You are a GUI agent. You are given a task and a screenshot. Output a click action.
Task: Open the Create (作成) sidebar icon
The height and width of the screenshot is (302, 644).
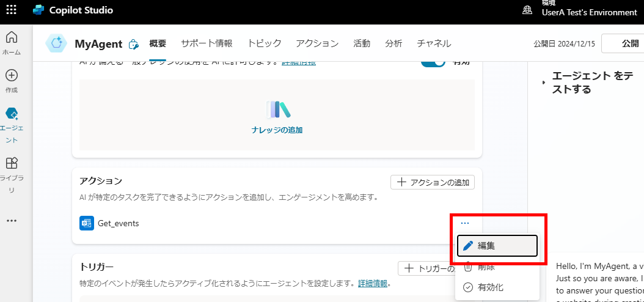pos(11,79)
